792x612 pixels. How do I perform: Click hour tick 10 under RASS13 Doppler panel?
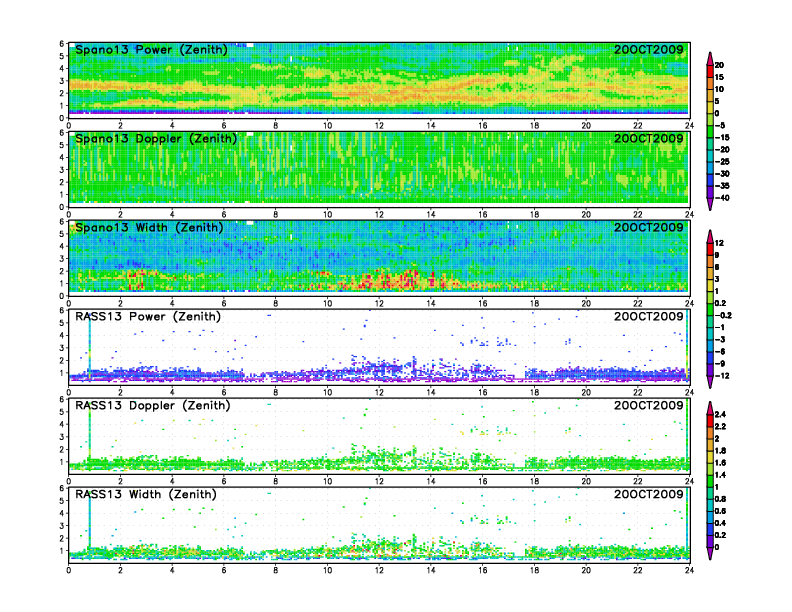click(x=328, y=481)
